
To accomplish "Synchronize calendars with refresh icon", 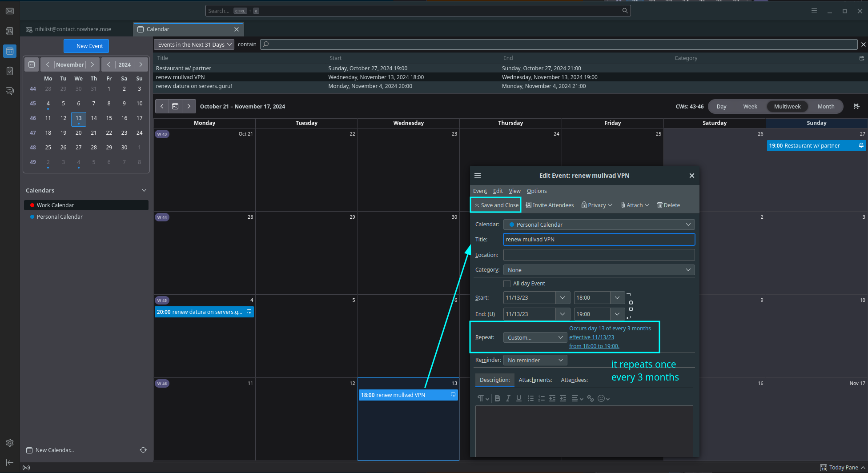I will 143,450.
